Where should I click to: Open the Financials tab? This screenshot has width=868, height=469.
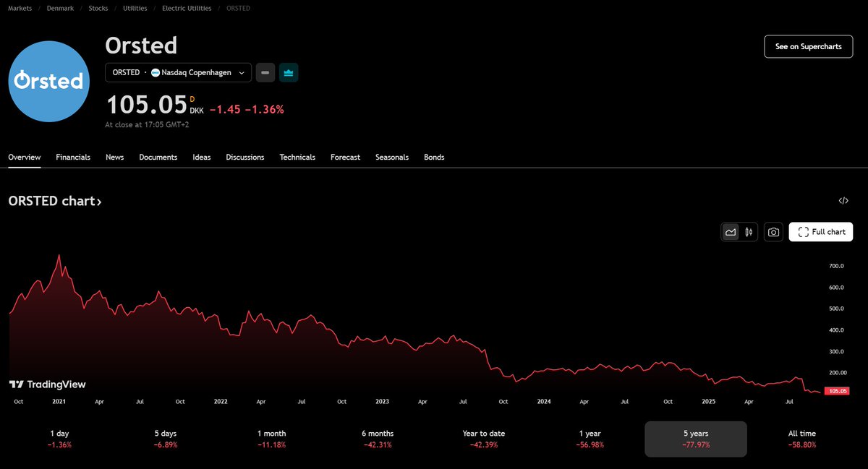click(x=73, y=157)
